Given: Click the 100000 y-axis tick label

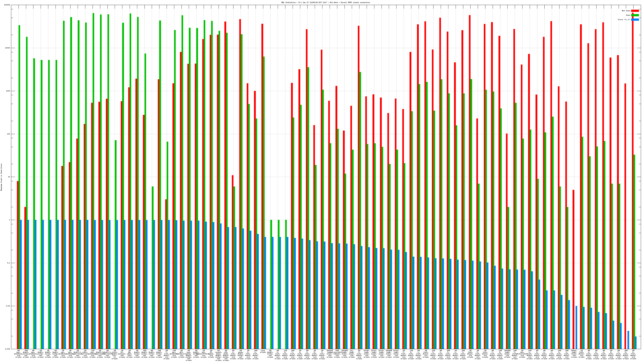Looking at the screenshot, I should point(7,5).
